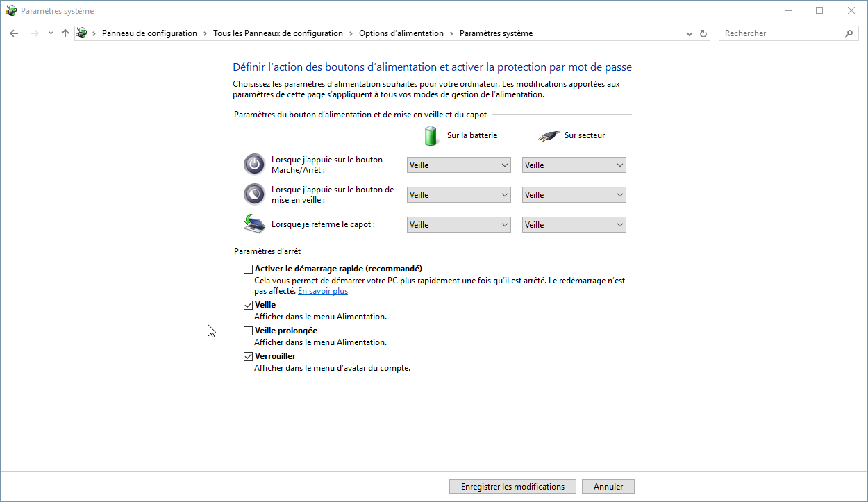Screen dimensions: 868x502
Task: Click the green battery icon
Action: [431, 135]
